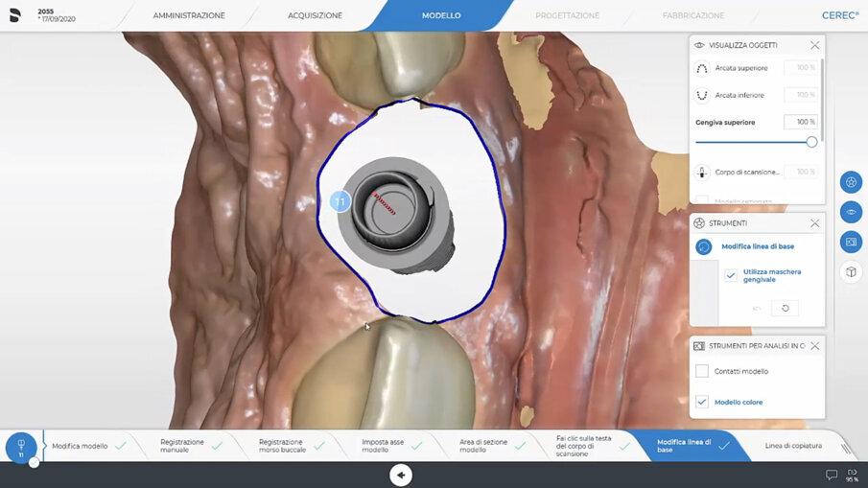Image resolution: width=868 pixels, height=488 pixels.
Task: Click the Gengiva superiore 100% field
Action: (x=800, y=123)
